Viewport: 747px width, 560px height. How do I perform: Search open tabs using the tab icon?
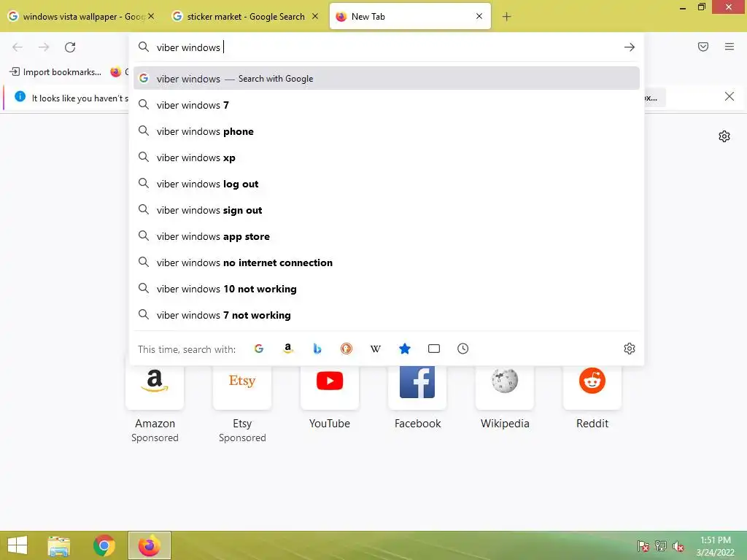pos(434,349)
